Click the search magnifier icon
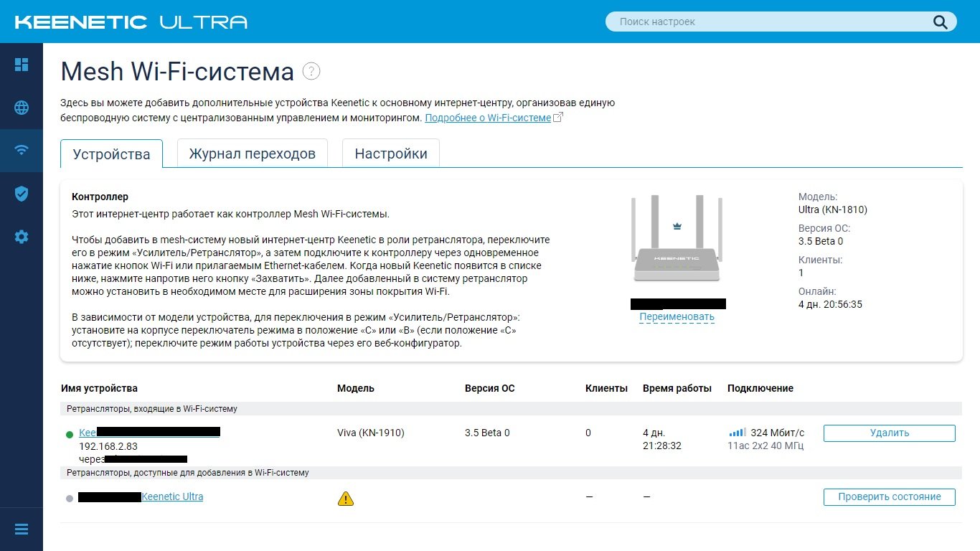 click(941, 22)
